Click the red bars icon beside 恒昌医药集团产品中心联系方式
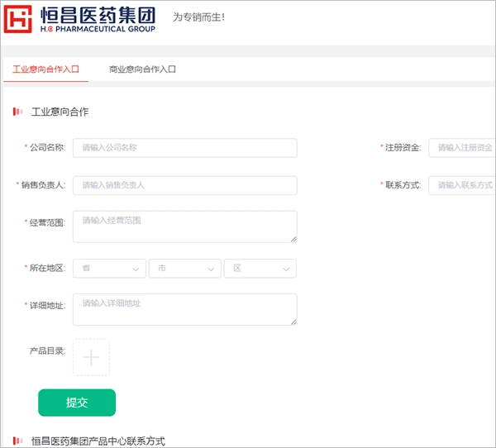Viewport: 496px width, 448px height. (17, 441)
